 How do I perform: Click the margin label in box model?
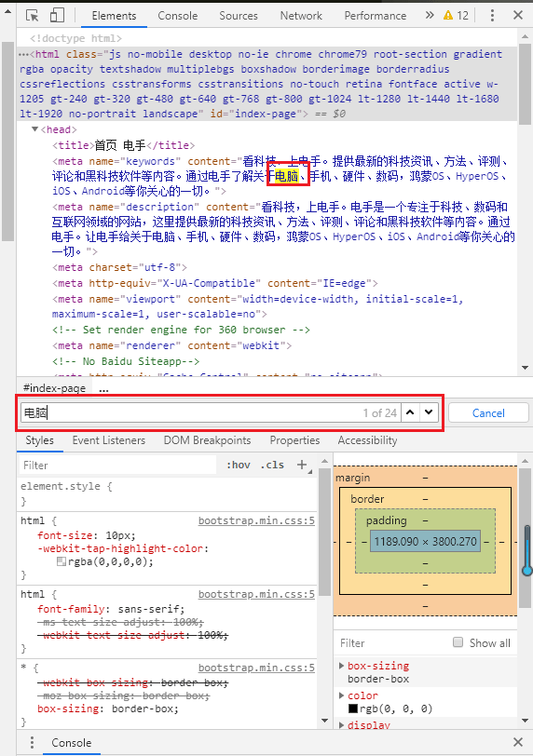pos(352,478)
